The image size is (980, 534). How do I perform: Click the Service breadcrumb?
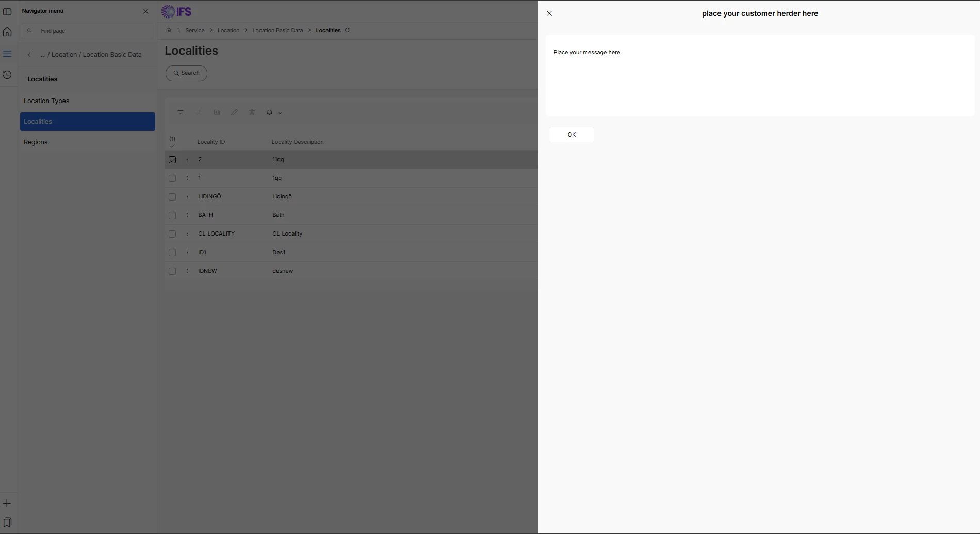(195, 30)
